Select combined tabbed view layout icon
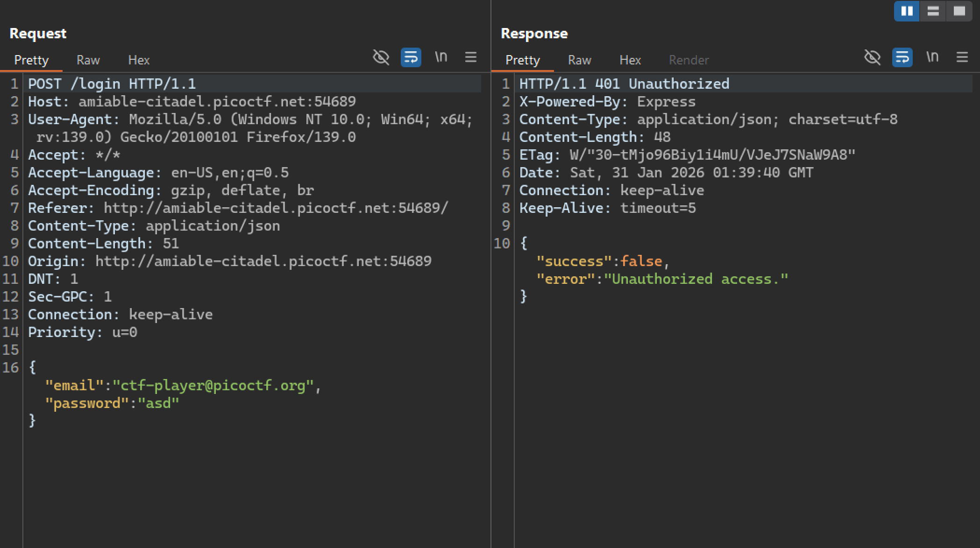This screenshot has height=548, width=980. pos(959,11)
